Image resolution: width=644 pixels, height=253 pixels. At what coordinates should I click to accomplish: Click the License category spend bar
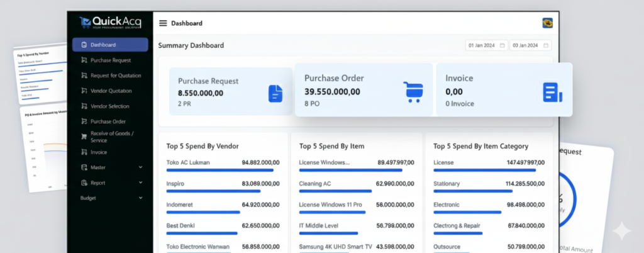pos(484,170)
